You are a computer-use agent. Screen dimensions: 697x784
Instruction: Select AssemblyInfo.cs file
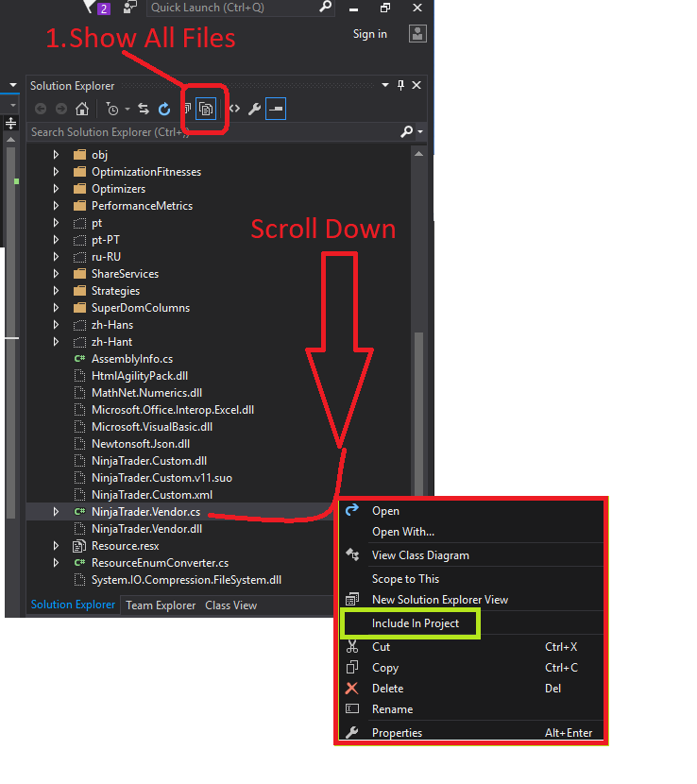132,359
